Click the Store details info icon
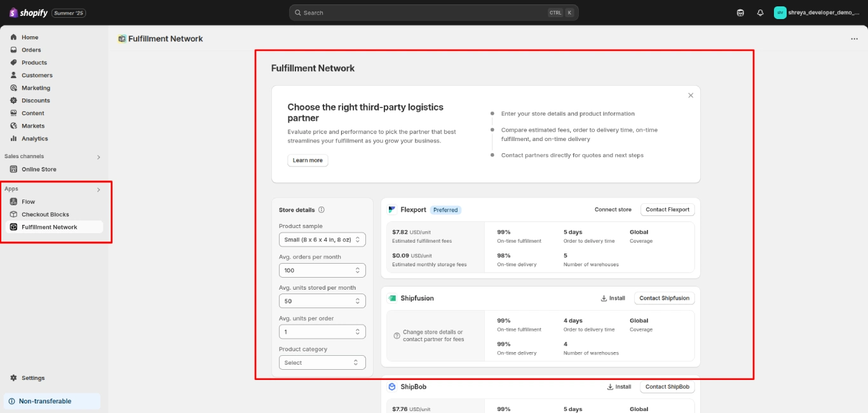 tap(322, 210)
